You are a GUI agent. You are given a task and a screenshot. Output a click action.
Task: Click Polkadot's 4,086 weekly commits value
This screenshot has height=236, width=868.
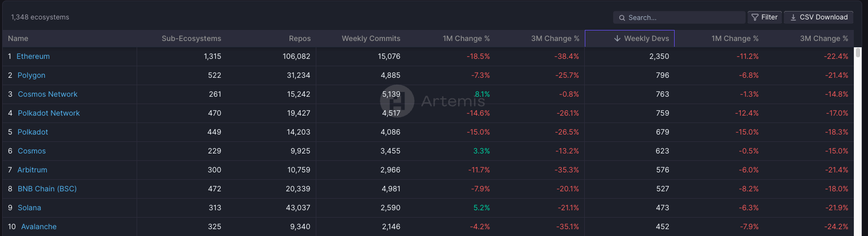tap(390, 132)
